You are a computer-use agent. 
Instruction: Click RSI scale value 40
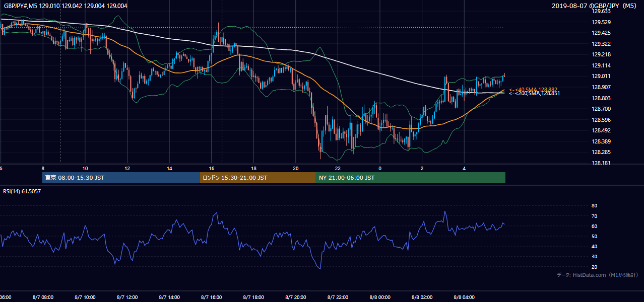[x=594, y=246]
